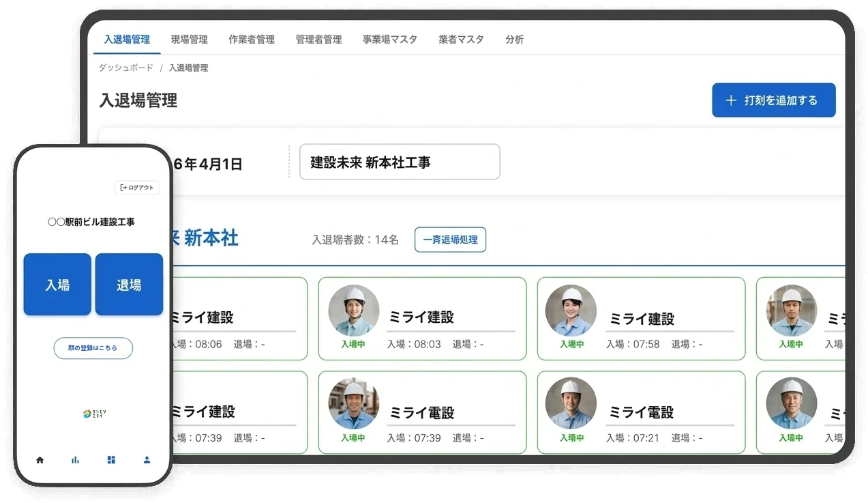Select the 管理者管理 tab

318,40
